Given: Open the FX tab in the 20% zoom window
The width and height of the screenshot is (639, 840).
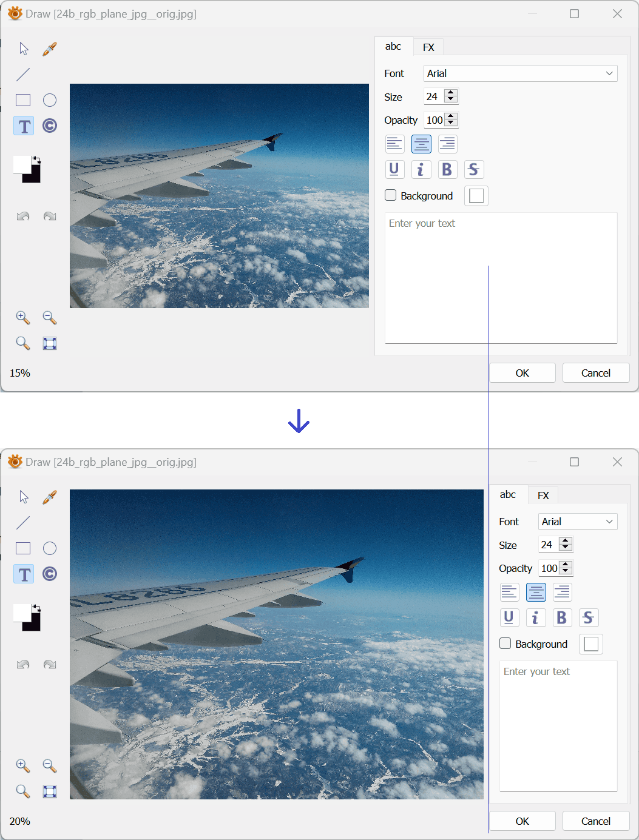Looking at the screenshot, I should tap(543, 496).
